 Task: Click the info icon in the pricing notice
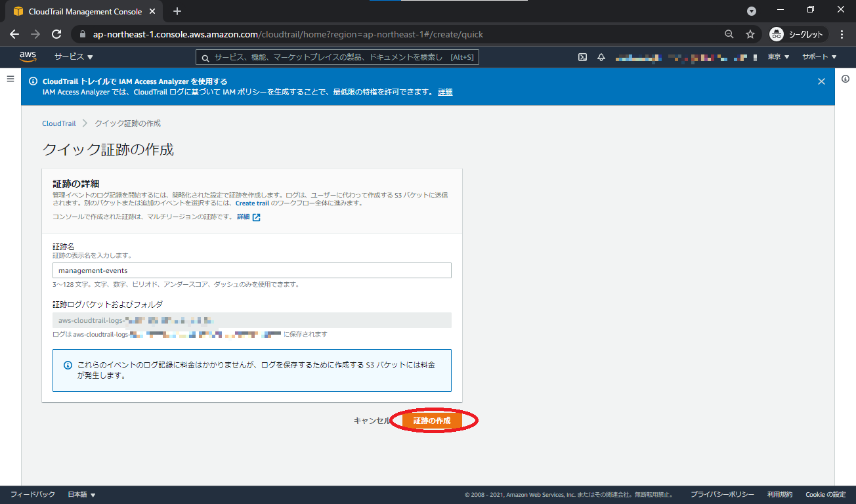[68, 365]
